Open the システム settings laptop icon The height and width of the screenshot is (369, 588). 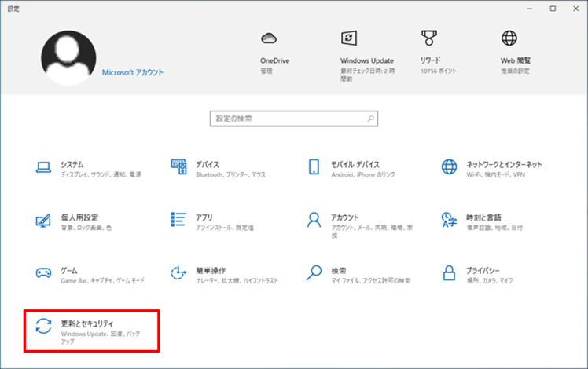(x=43, y=167)
